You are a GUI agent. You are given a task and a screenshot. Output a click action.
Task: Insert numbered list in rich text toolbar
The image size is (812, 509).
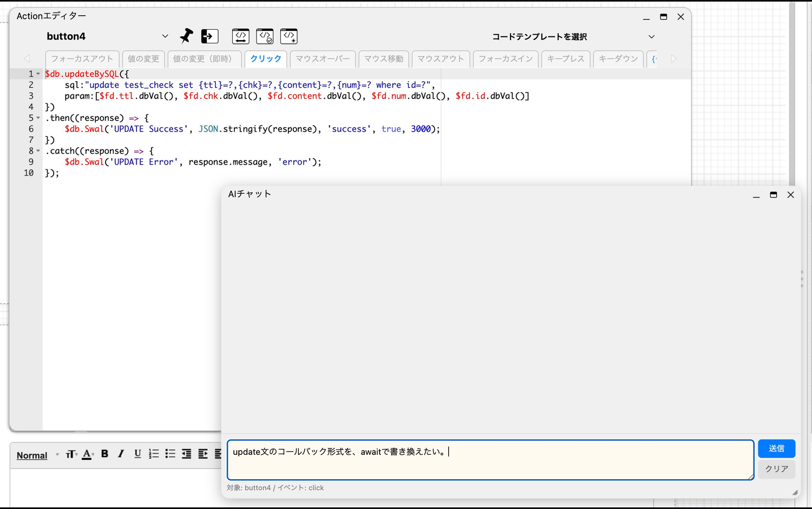coord(154,454)
